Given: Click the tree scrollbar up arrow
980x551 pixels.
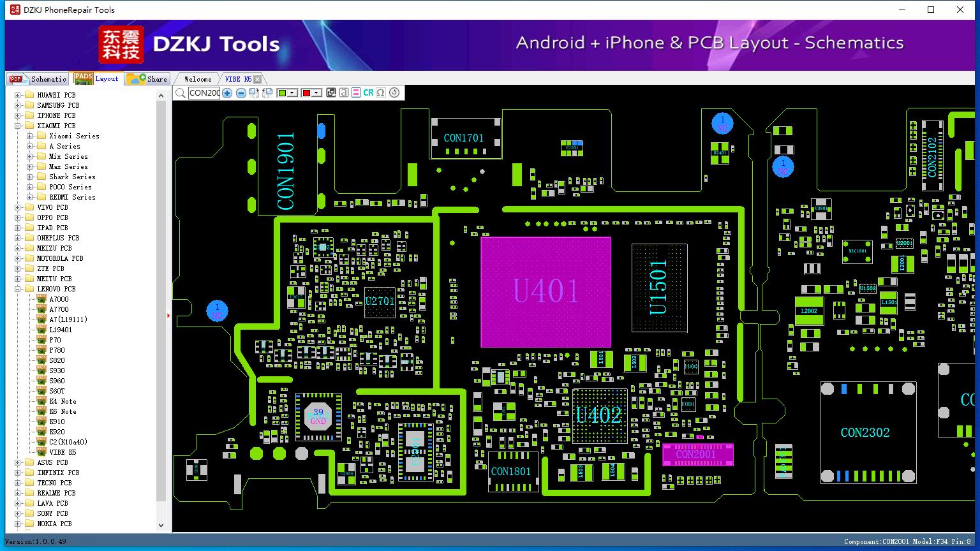Looking at the screenshot, I should click(x=161, y=96).
